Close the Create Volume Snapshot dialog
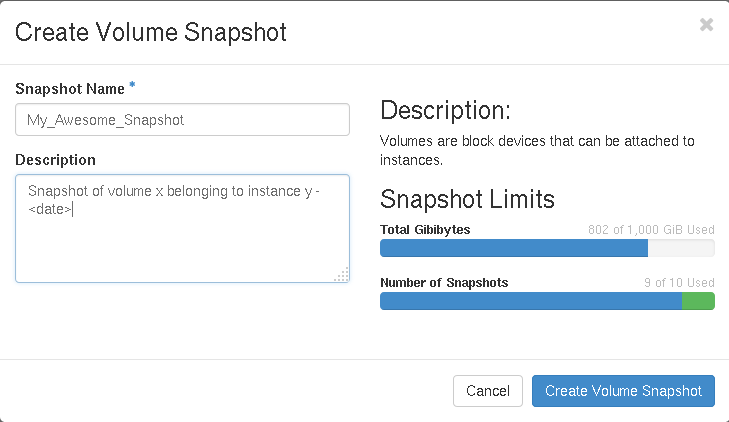The width and height of the screenshot is (729, 422). point(706,25)
